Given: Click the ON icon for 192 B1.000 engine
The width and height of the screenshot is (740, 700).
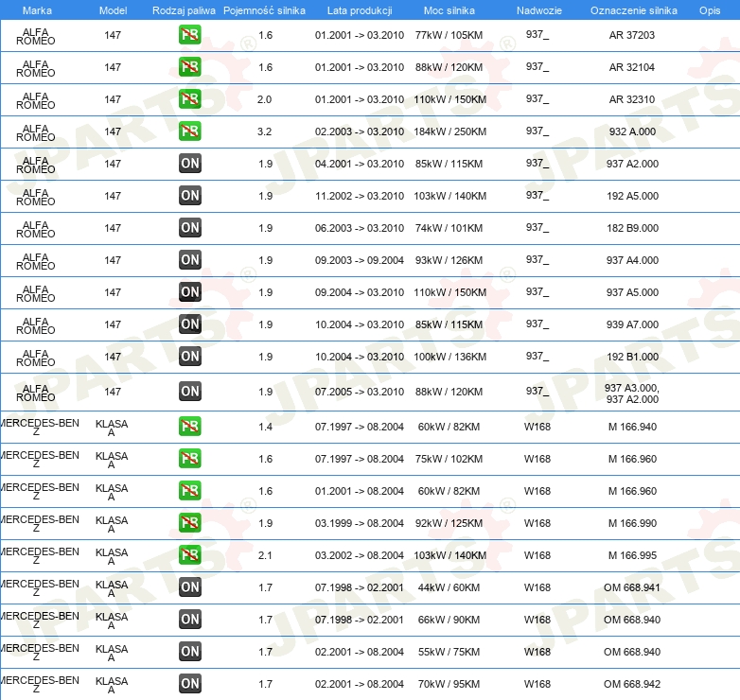Looking at the screenshot, I should pyautogui.click(x=189, y=356).
